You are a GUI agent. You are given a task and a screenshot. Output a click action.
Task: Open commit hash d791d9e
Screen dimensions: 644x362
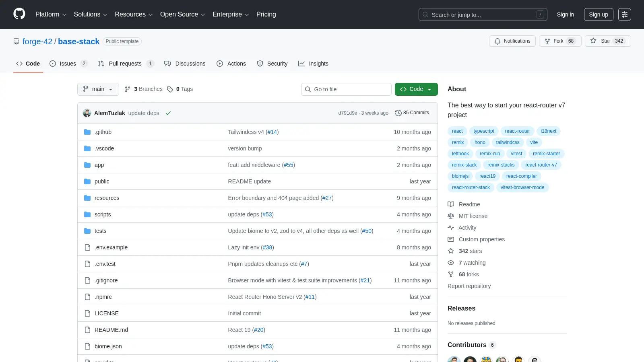[x=348, y=113]
